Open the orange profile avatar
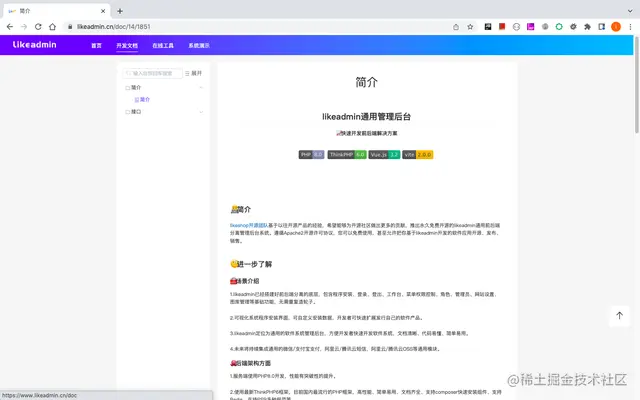 (616, 27)
